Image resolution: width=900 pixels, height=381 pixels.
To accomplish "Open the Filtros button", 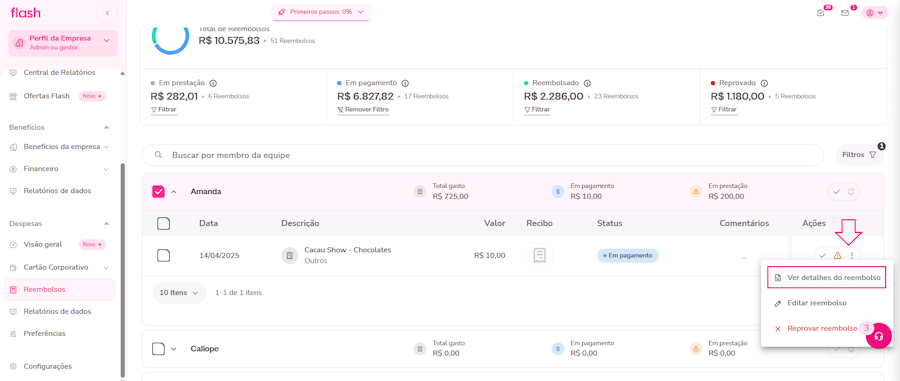I will (859, 154).
